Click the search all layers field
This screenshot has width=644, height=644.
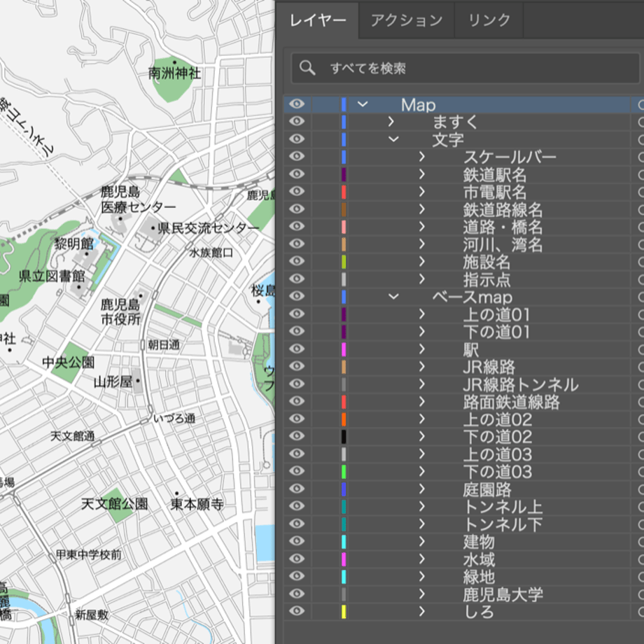[x=465, y=68]
